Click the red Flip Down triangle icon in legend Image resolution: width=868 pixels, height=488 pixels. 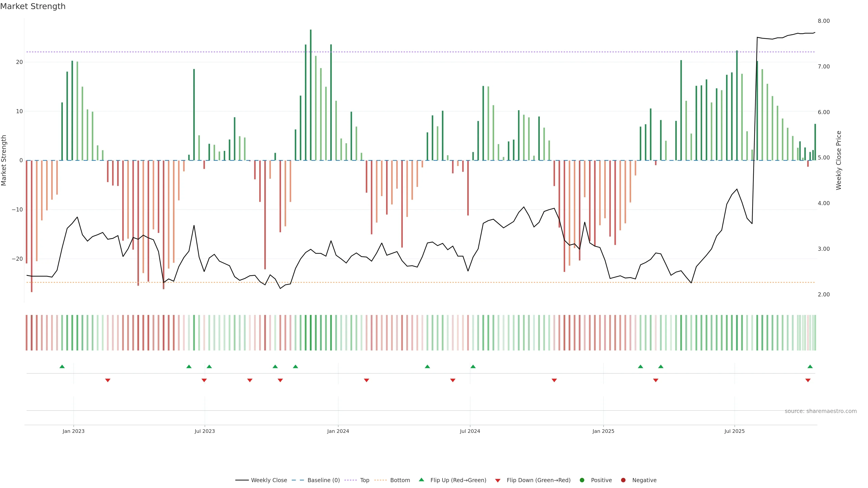point(498,481)
